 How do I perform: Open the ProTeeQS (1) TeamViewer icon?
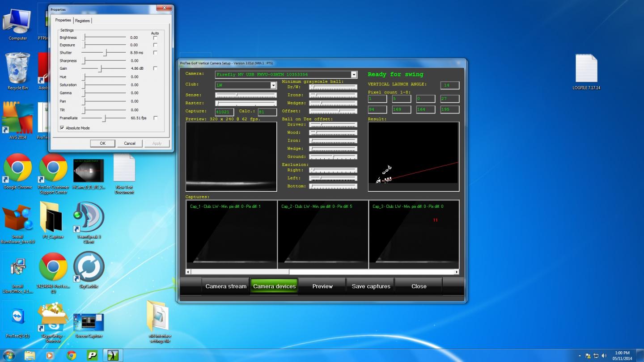[x=18, y=320]
